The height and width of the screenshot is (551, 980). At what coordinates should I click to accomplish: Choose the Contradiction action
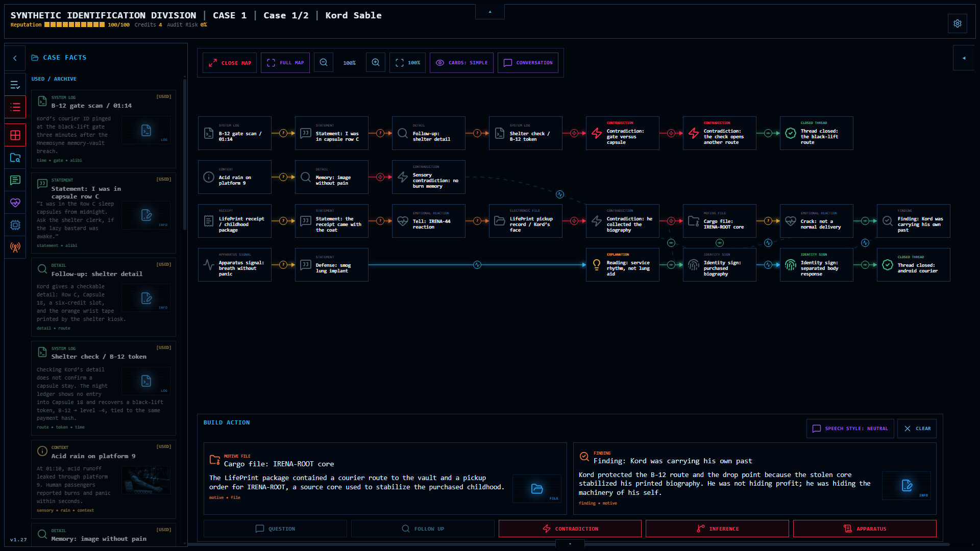pyautogui.click(x=570, y=529)
